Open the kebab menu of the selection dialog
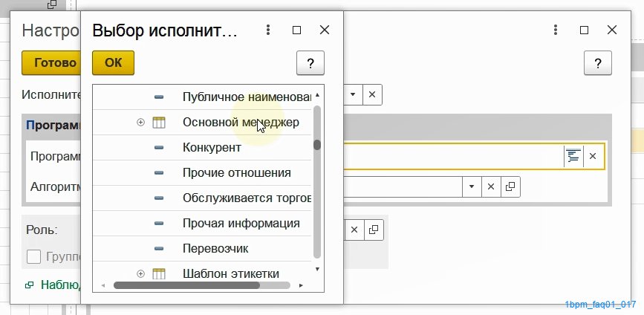 (267, 30)
